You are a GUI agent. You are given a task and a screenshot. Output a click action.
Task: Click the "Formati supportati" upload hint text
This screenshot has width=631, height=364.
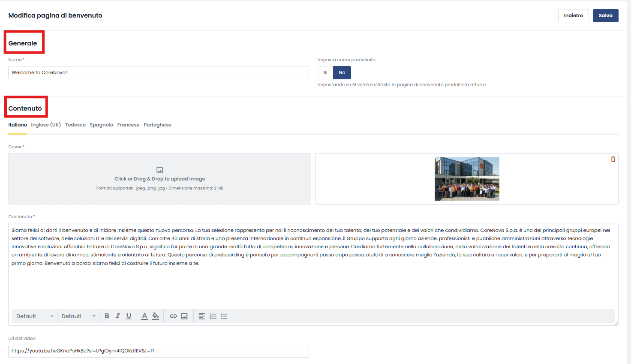click(160, 188)
